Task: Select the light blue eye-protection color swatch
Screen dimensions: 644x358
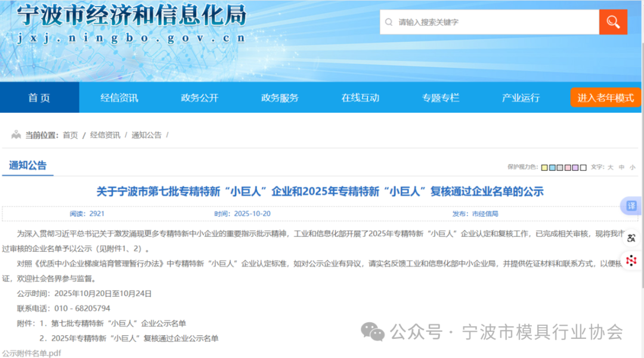Action: [552, 168]
